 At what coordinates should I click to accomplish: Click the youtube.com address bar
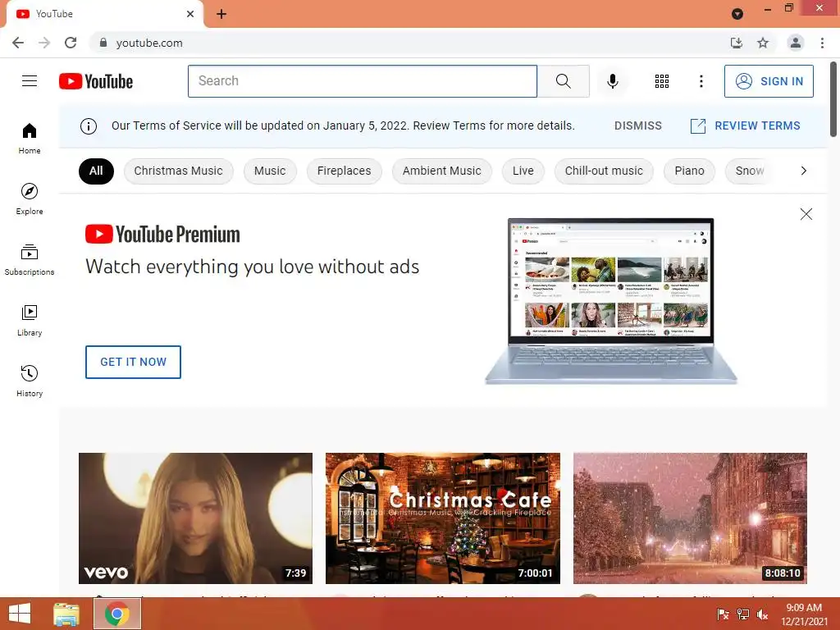(407, 43)
